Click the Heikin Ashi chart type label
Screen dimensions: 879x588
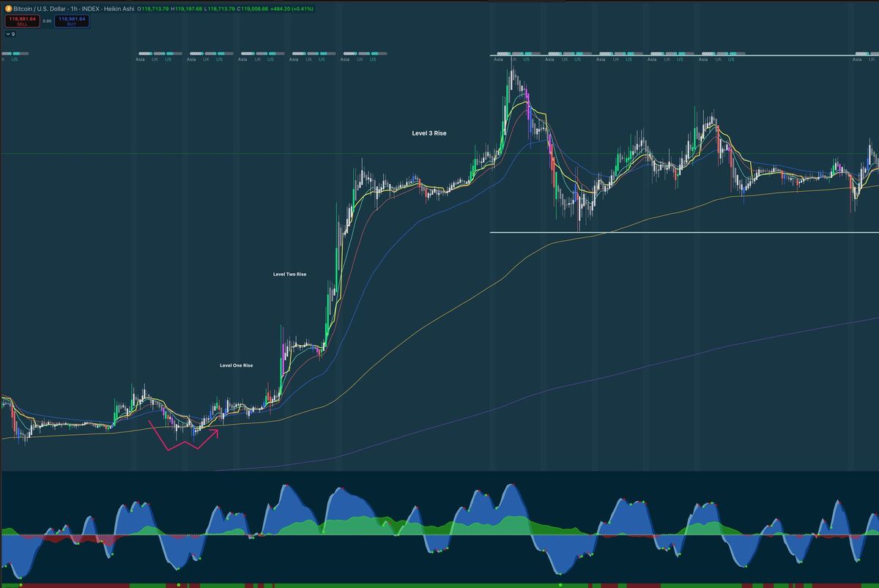coord(118,8)
